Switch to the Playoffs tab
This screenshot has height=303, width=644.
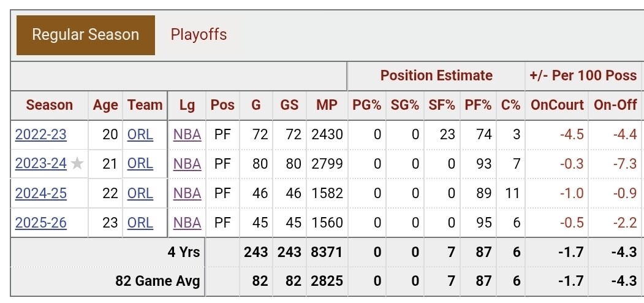[199, 34]
